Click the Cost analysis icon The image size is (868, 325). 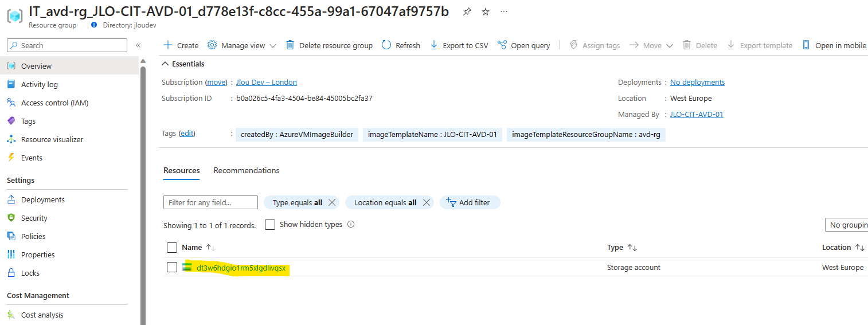[11, 315]
